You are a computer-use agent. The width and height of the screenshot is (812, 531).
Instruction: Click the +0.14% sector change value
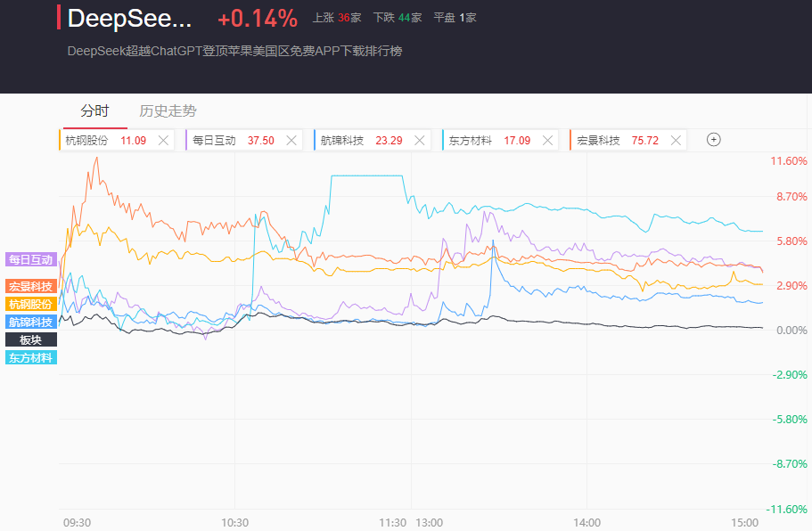pyautogui.click(x=258, y=19)
